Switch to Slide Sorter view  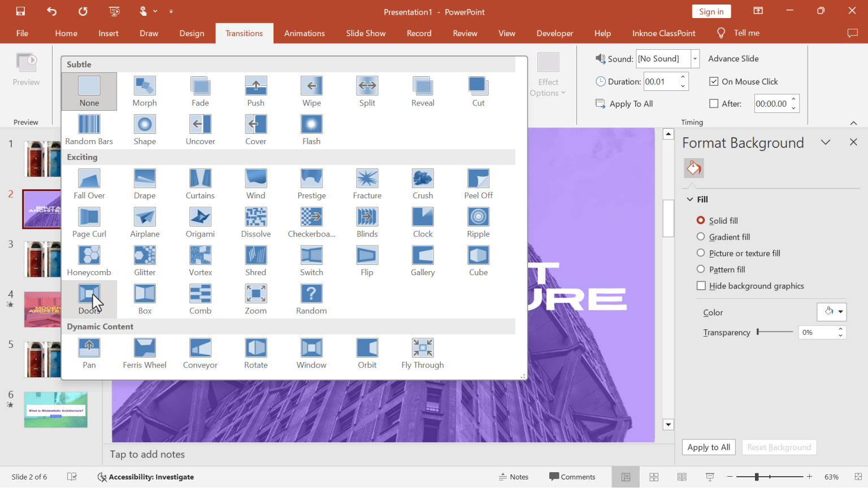(x=654, y=477)
